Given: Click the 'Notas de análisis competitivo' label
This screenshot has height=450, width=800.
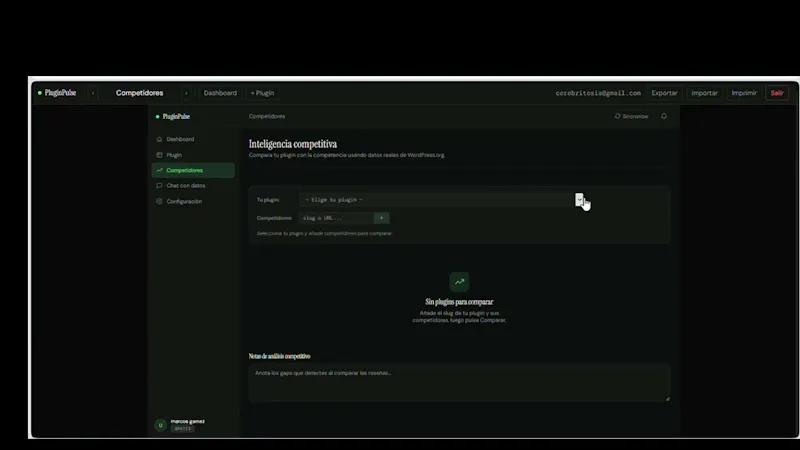Looking at the screenshot, I should point(280,356).
